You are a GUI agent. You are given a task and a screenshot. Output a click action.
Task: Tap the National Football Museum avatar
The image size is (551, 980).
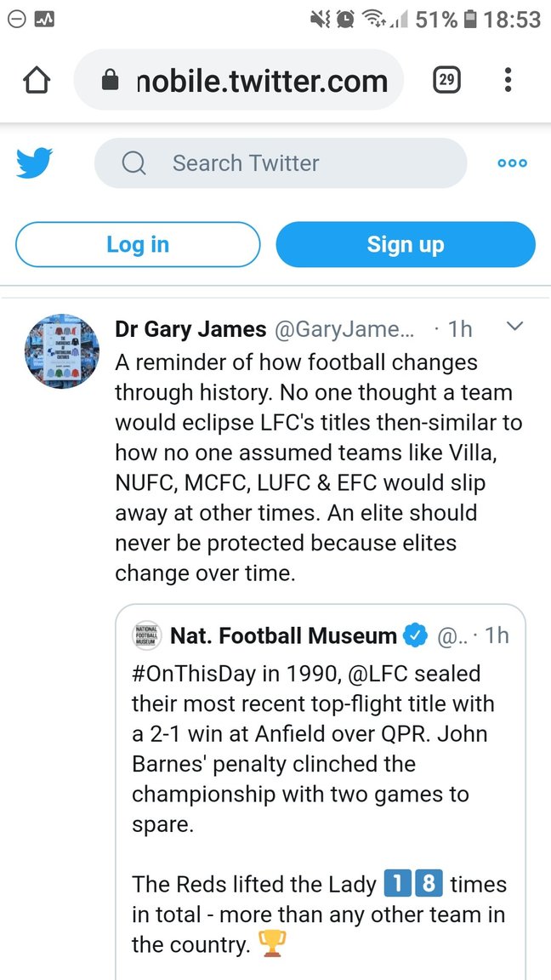click(147, 635)
